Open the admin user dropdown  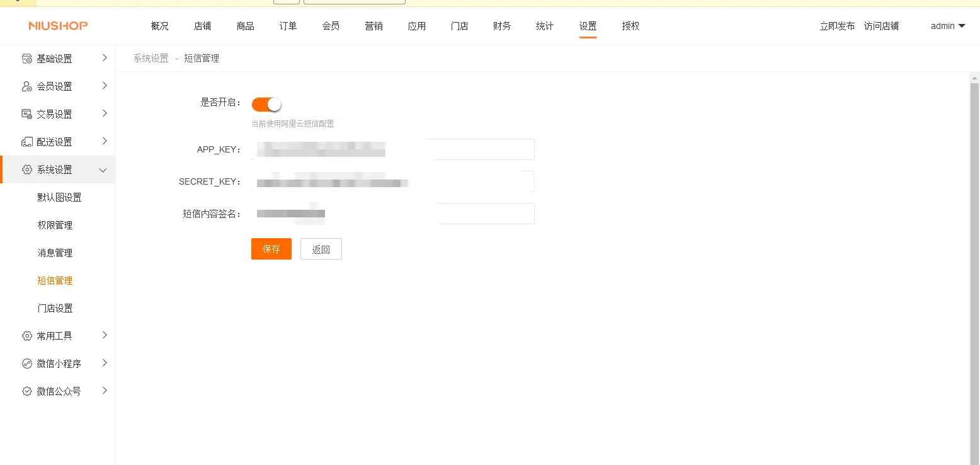[x=947, y=26]
